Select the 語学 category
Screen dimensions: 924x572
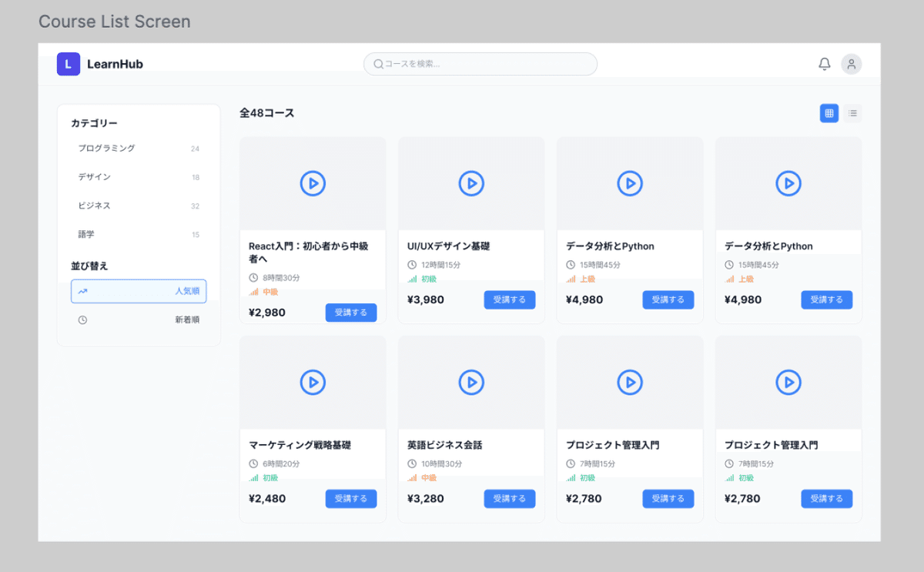pos(139,234)
